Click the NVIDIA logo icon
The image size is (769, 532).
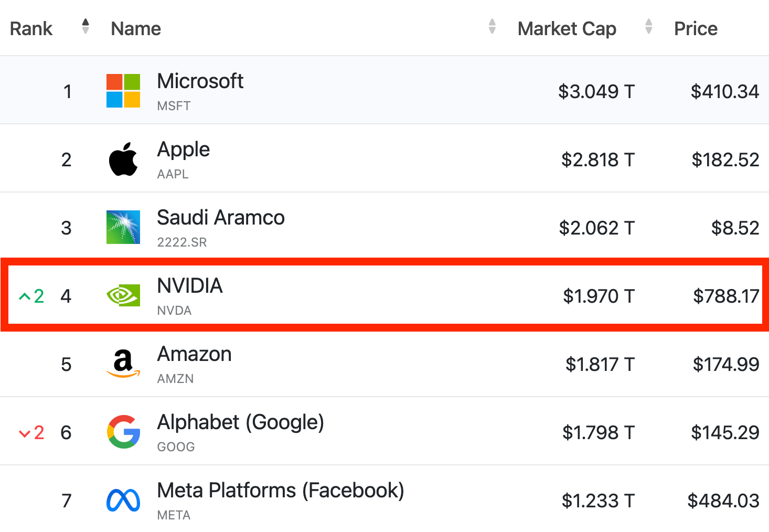[123, 295]
